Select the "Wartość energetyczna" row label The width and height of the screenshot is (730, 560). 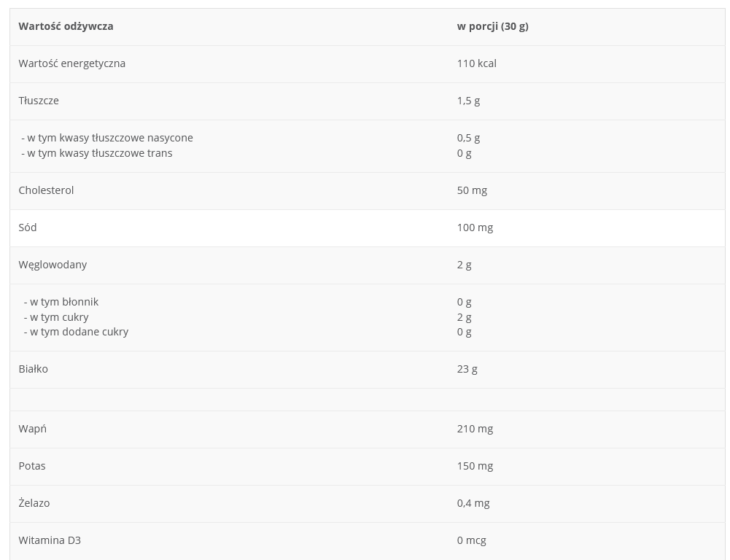71,63
